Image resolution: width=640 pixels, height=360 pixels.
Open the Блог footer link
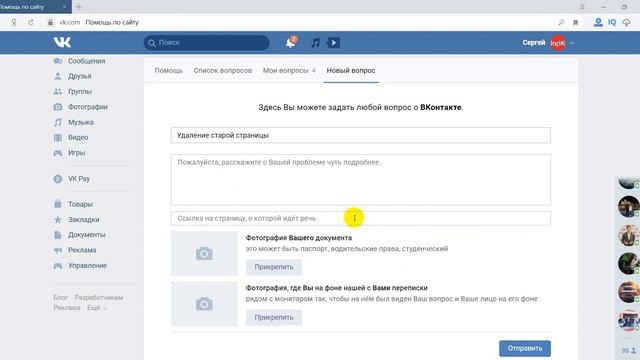(x=60, y=298)
